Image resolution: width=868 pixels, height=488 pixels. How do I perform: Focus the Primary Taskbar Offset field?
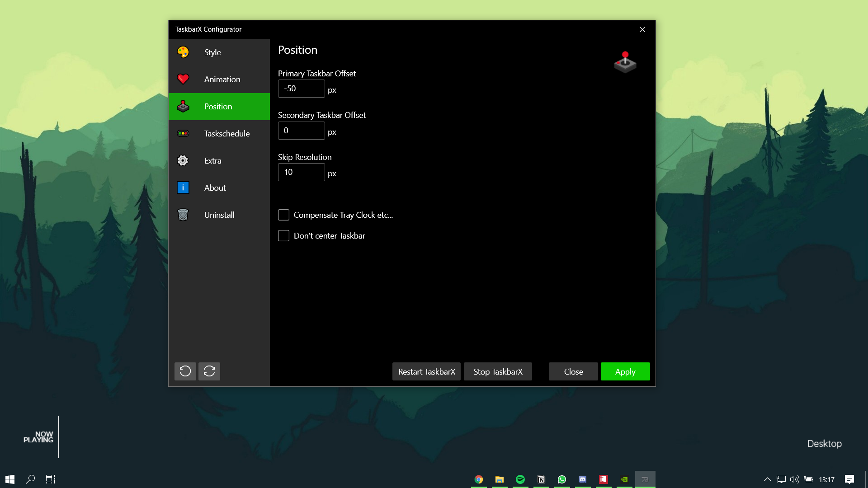tap(302, 89)
